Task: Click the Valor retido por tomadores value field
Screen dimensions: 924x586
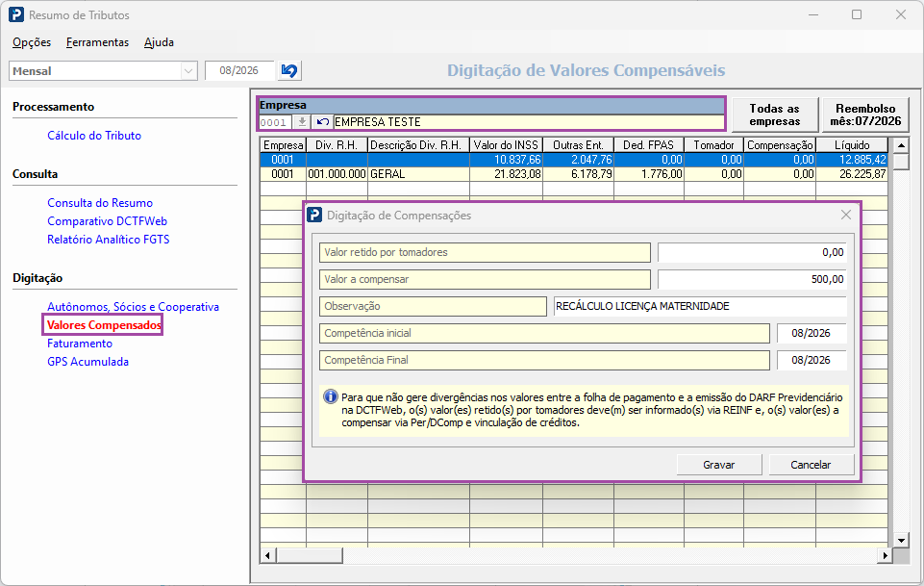Action: tap(752, 252)
